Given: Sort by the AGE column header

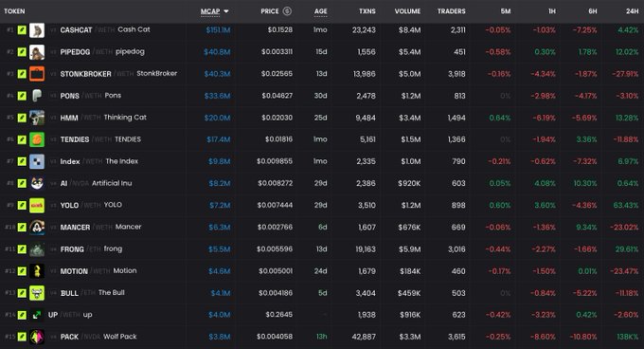Looking at the screenshot, I should tap(321, 11).
